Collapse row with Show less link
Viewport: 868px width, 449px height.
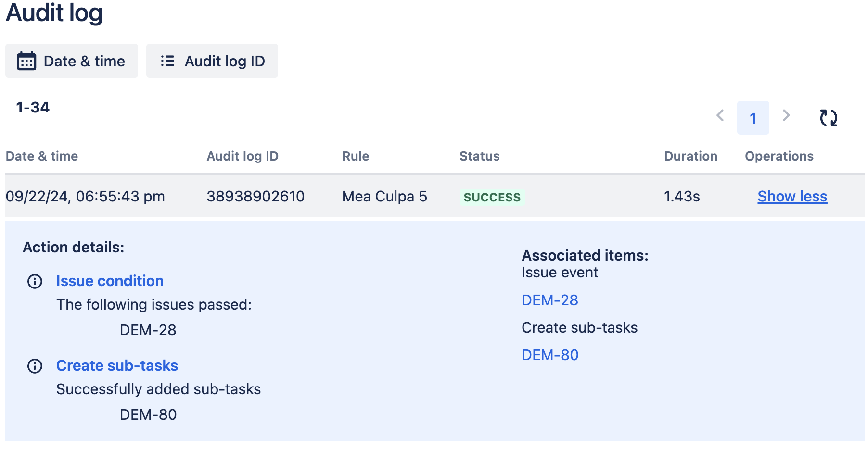pyautogui.click(x=792, y=196)
